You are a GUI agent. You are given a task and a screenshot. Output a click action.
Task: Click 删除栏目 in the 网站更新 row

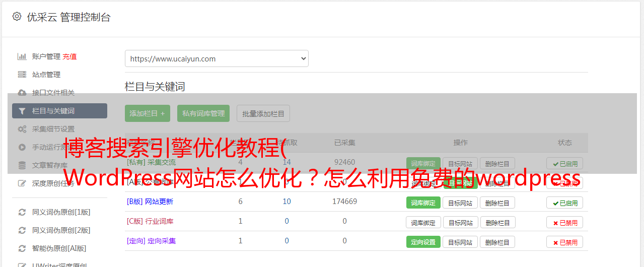click(x=497, y=203)
